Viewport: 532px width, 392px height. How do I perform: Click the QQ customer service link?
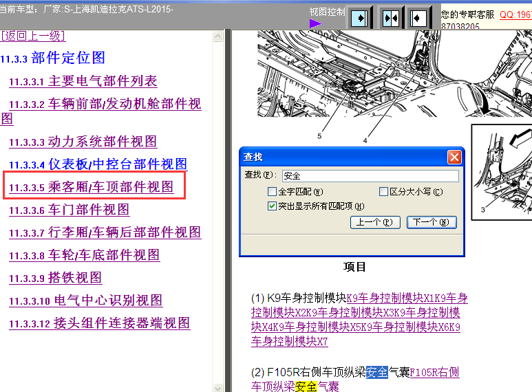tap(515, 14)
